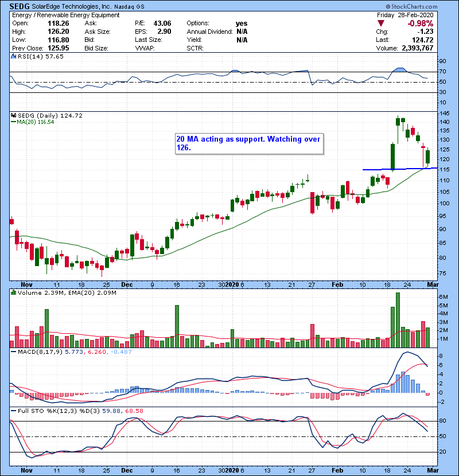The image size is (459, 476).
Task: Click the MACD value 5.773
Action: (x=74, y=352)
